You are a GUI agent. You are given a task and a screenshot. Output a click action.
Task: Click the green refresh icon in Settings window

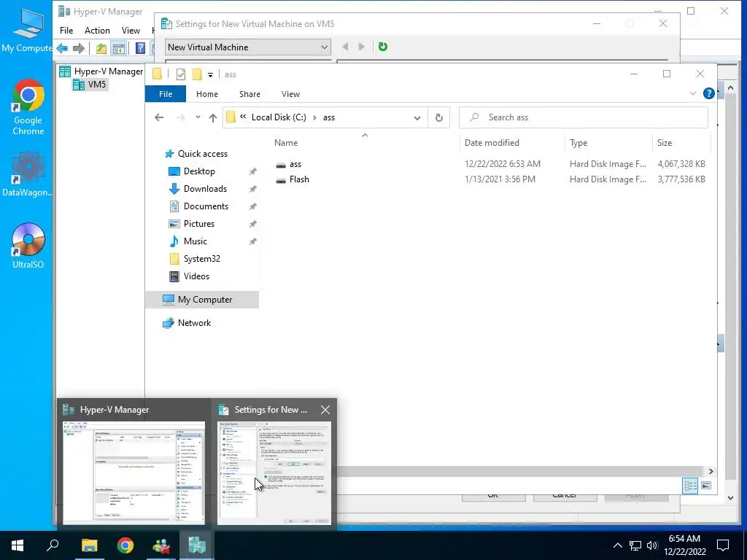(382, 47)
